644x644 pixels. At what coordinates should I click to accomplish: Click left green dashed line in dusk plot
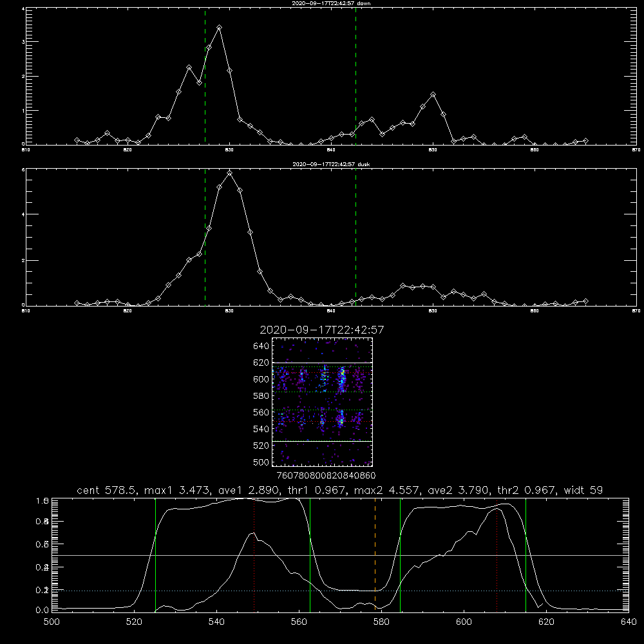pyautogui.click(x=205, y=237)
